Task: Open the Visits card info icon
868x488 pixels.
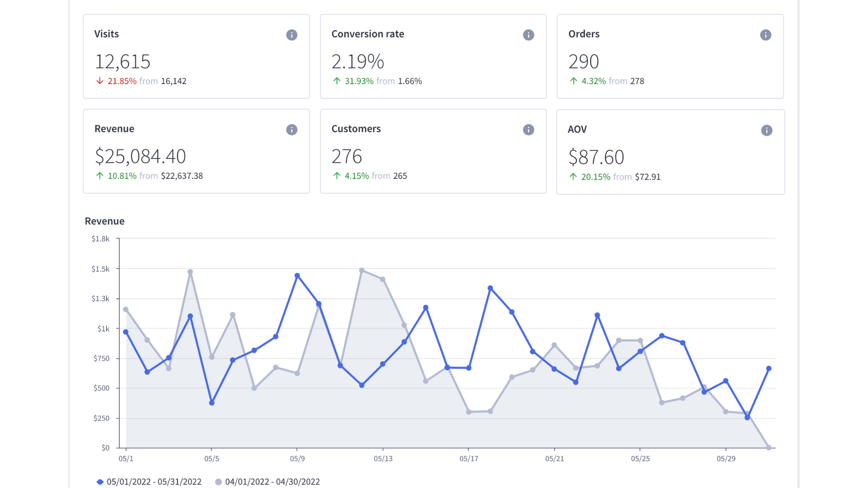Action: [x=292, y=35]
